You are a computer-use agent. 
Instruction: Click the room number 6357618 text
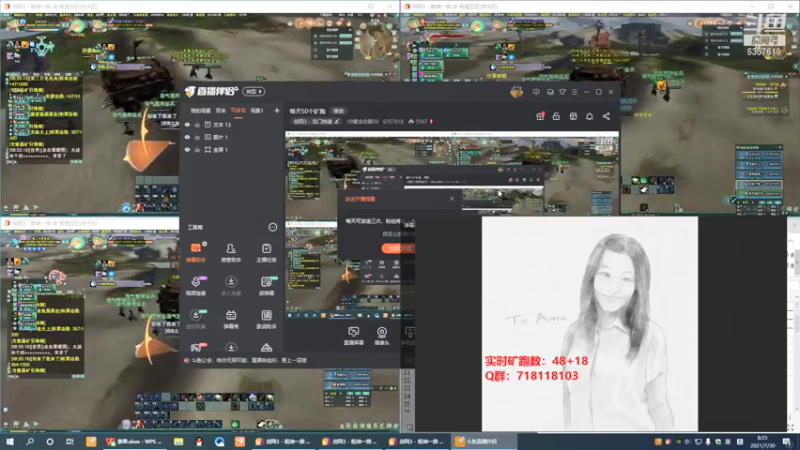pyautogui.click(x=393, y=121)
